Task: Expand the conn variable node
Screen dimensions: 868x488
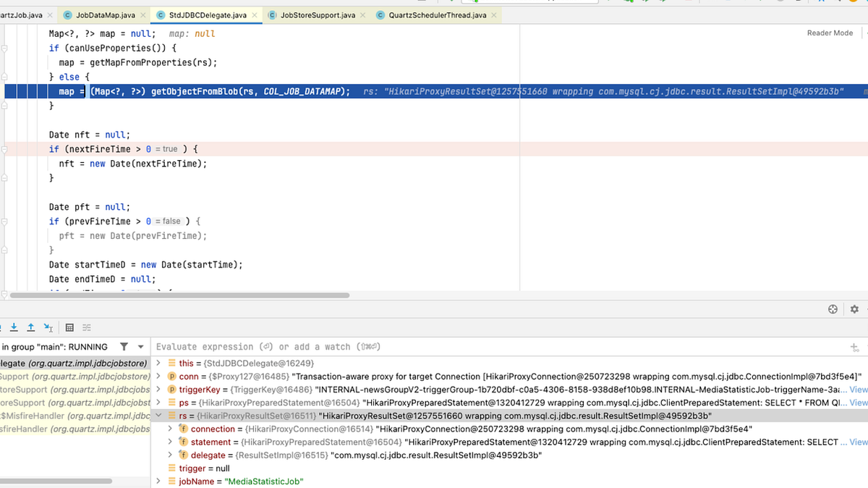Action: (x=160, y=376)
